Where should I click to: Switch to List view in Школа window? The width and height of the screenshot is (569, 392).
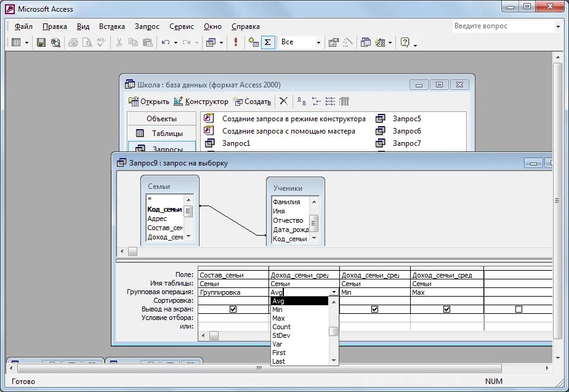click(x=330, y=101)
